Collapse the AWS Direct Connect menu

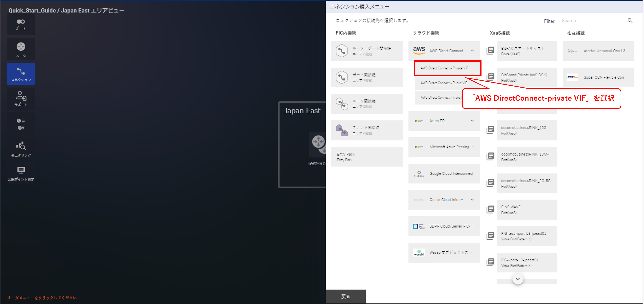click(472, 51)
